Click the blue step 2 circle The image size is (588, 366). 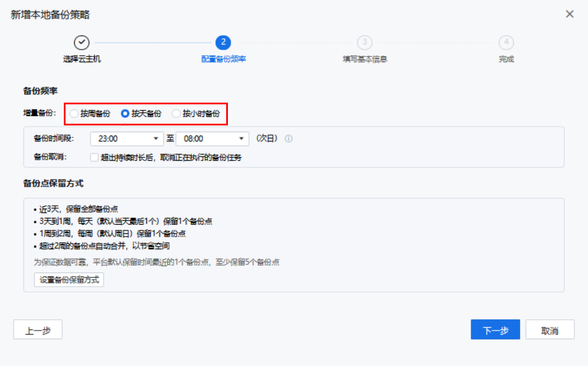[x=223, y=42]
